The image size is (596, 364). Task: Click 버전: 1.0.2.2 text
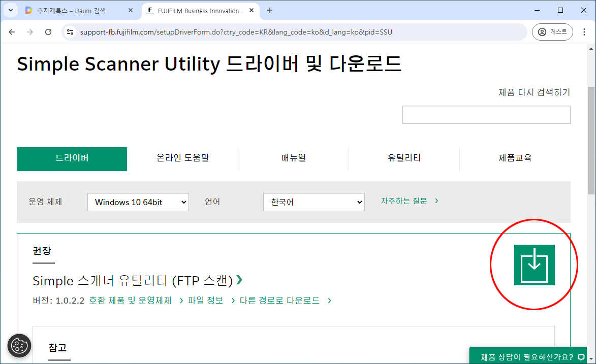[58, 301]
